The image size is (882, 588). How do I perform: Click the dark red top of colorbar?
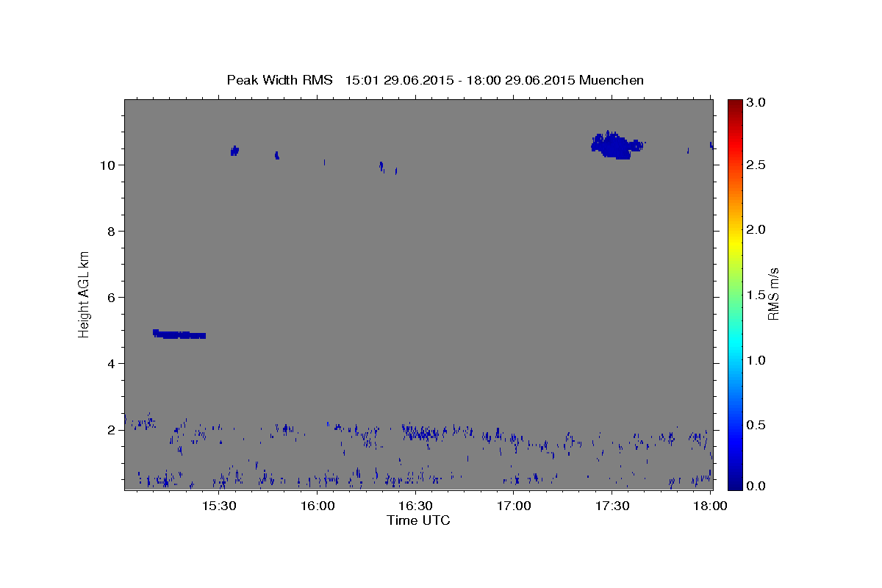(735, 104)
